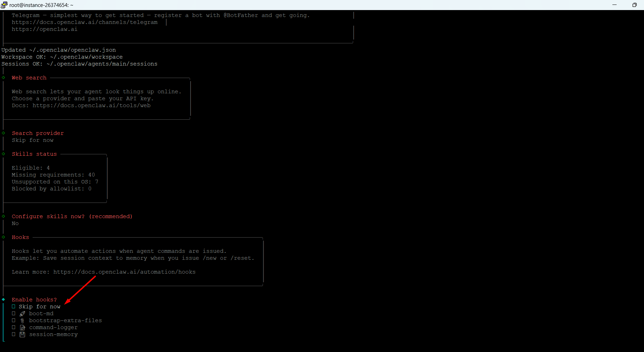Enable the boot-md hook checkbox
This screenshot has height=352, width=644.
[x=14, y=314]
